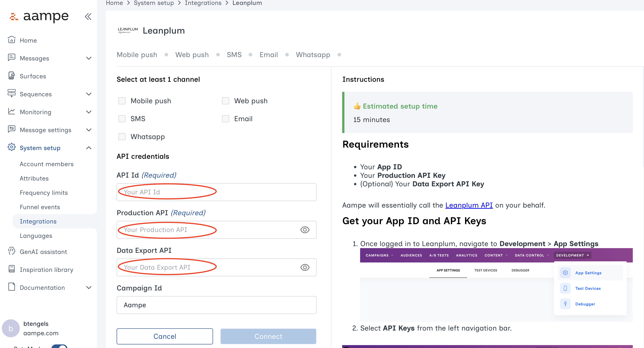Go to Frequency limits page
644x348 pixels.
pyautogui.click(x=44, y=192)
